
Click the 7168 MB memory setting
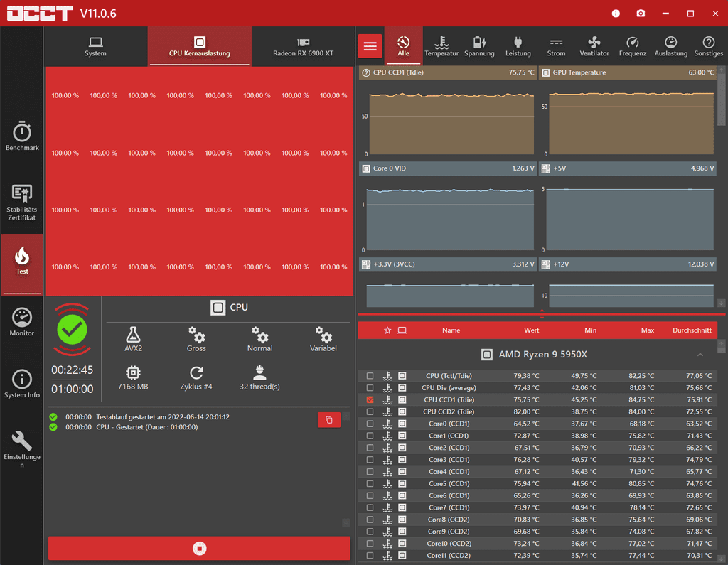[133, 378]
